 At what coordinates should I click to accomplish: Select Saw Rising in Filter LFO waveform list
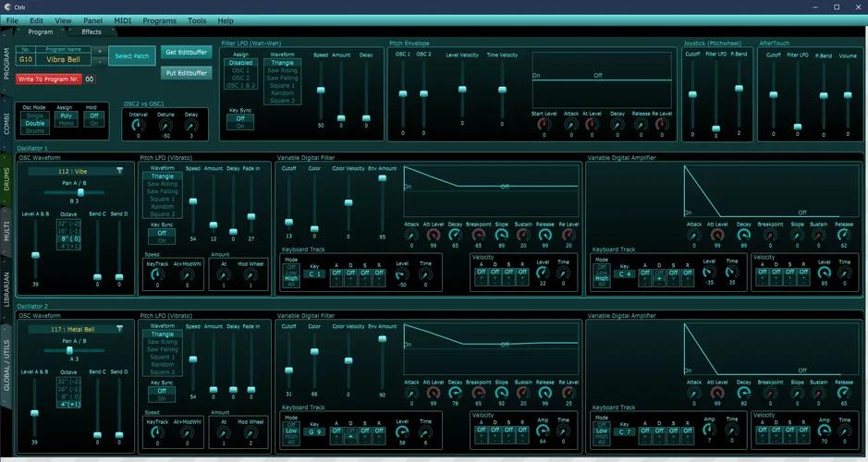[282, 70]
